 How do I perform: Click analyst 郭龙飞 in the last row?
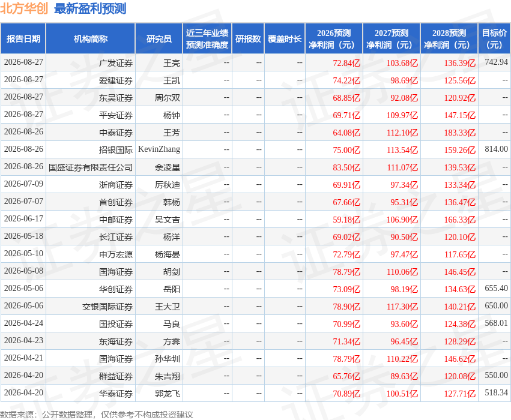click(x=168, y=394)
